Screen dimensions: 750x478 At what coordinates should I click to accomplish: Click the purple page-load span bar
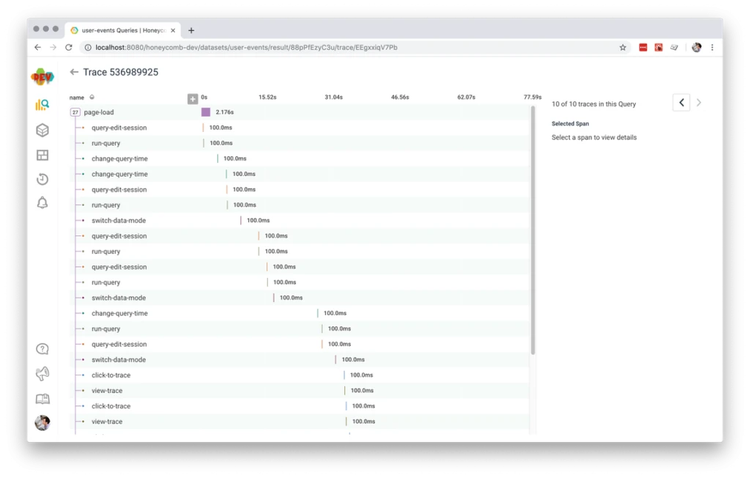tap(206, 112)
